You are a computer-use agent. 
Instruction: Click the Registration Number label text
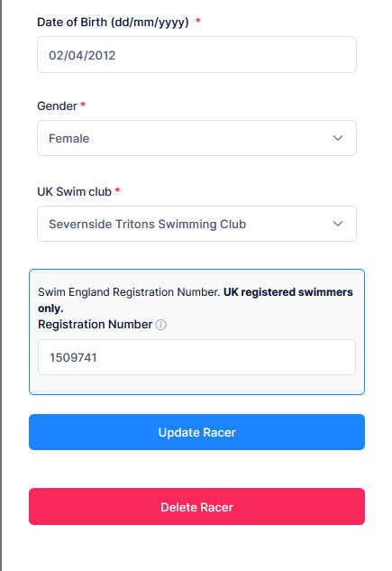click(95, 324)
